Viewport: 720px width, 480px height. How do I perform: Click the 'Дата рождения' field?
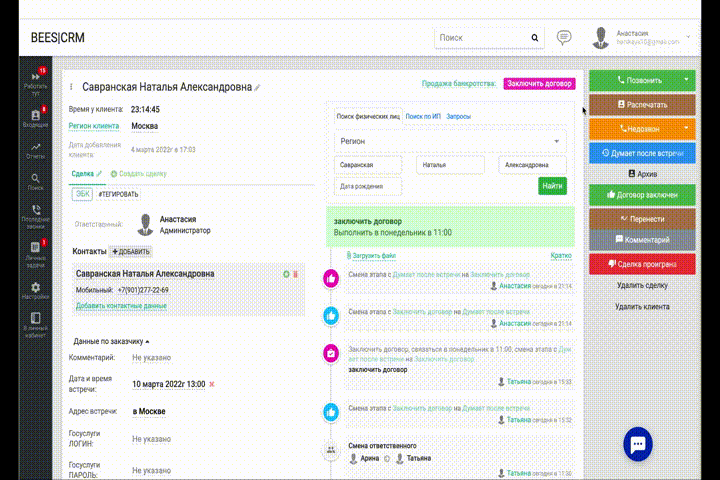point(368,186)
